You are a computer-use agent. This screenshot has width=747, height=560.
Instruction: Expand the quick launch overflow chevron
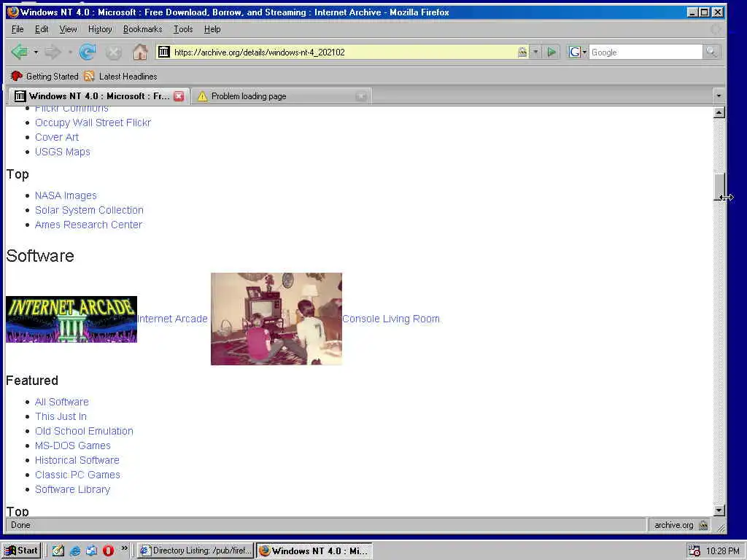click(124, 548)
